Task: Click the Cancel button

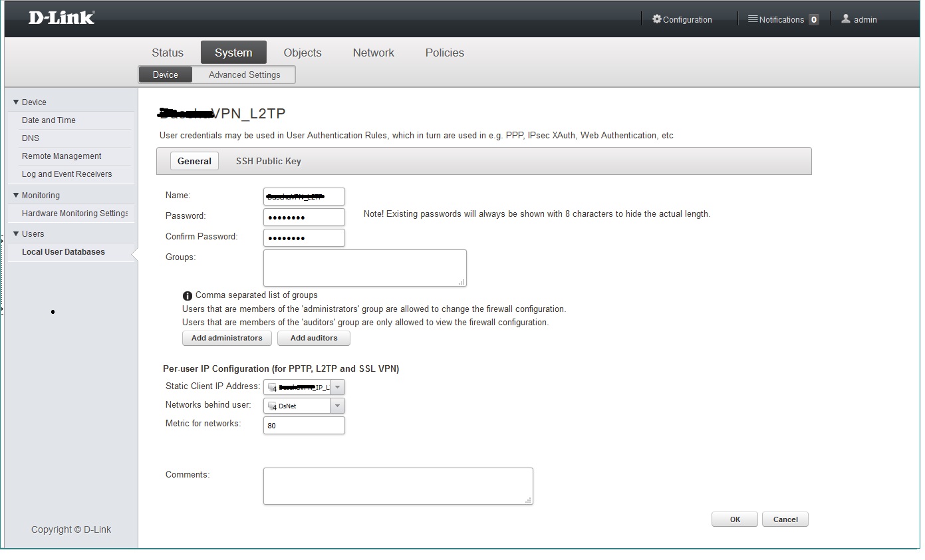Action: [785, 519]
